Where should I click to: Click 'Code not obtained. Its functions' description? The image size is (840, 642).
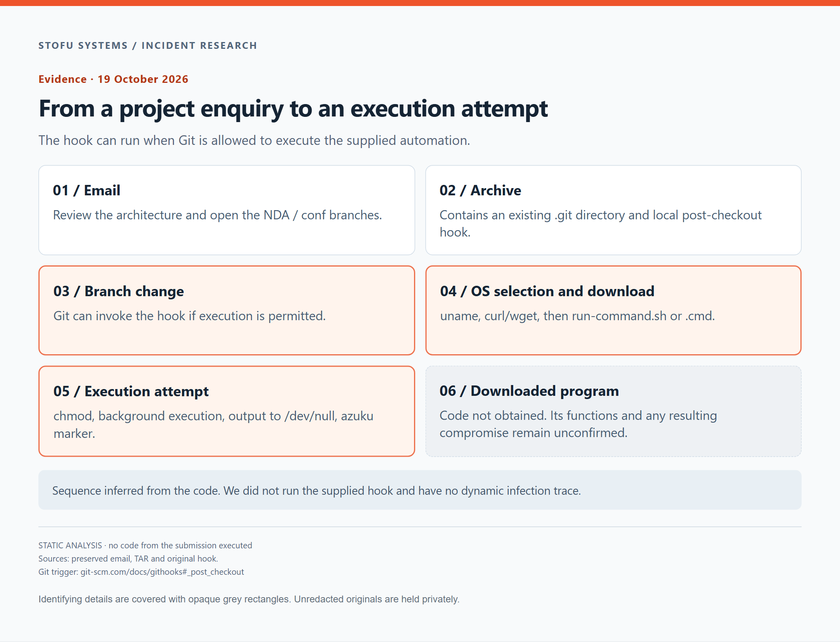click(578, 424)
